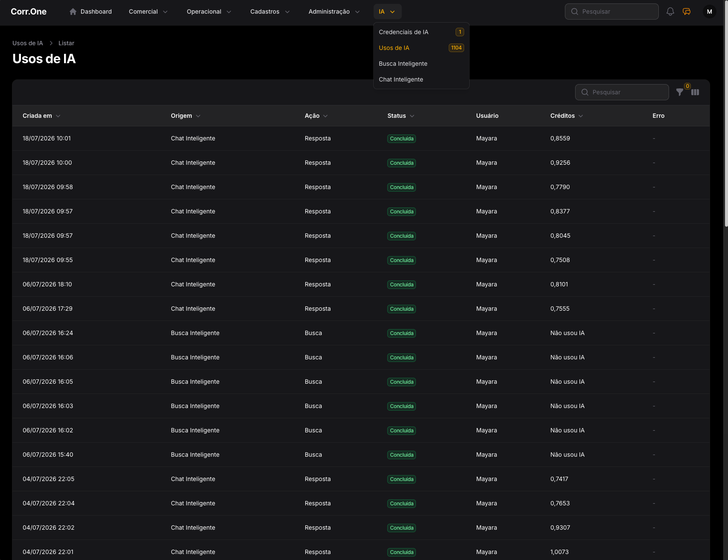
Task: Click credits value 0,8377
Action: click(560, 211)
